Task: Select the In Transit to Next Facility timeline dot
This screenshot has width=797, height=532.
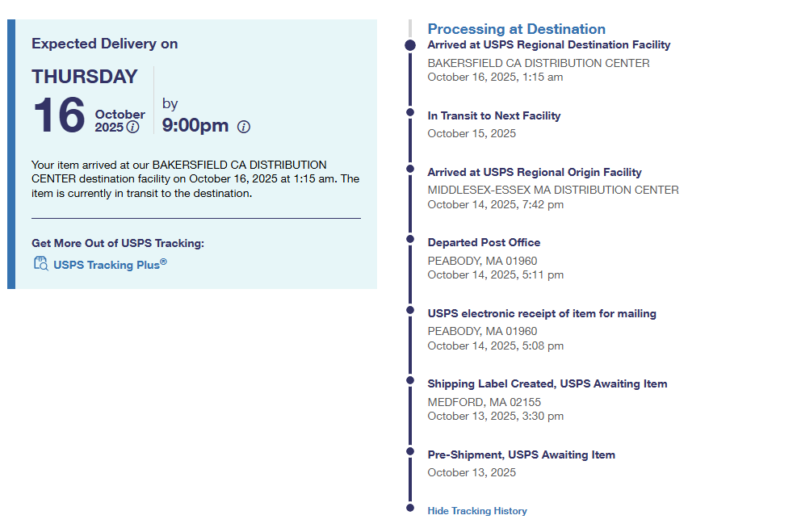Action: click(x=410, y=112)
